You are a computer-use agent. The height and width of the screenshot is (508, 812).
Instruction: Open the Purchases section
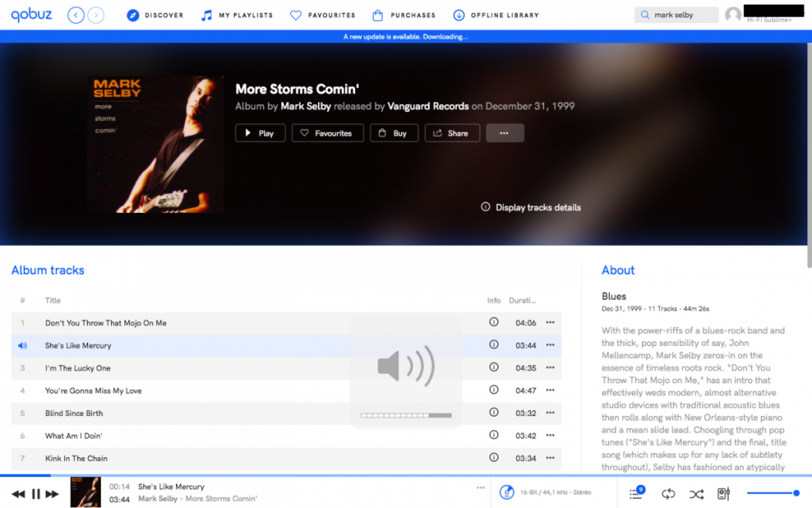tap(404, 15)
